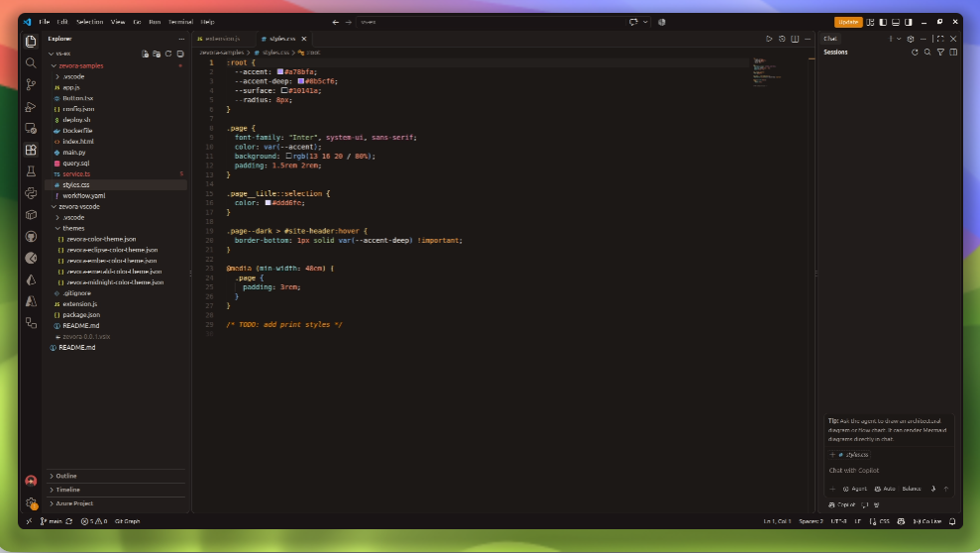The width and height of the screenshot is (980, 553).
Task: Search the chat Sessions
Action: click(x=927, y=53)
